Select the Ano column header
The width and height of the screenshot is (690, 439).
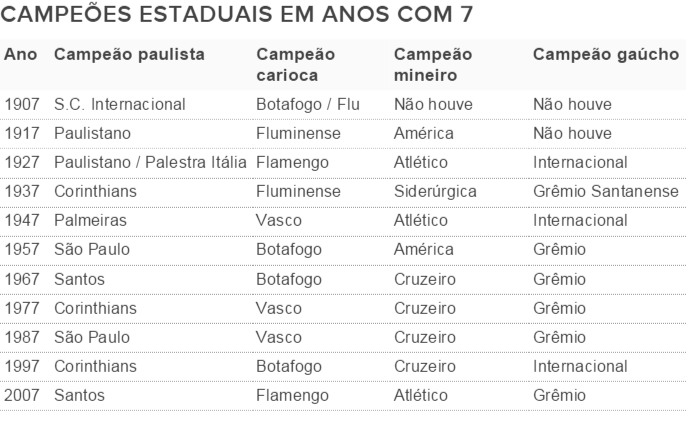(x=20, y=54)
